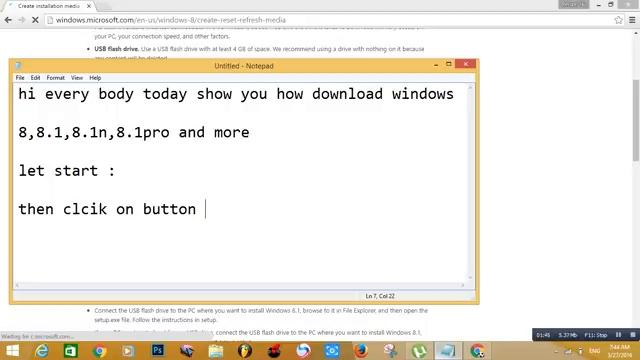This screenshot has width=640, height=360.
Task: Click the Notepad title bar icon
Action: click(x=18, y=65)
